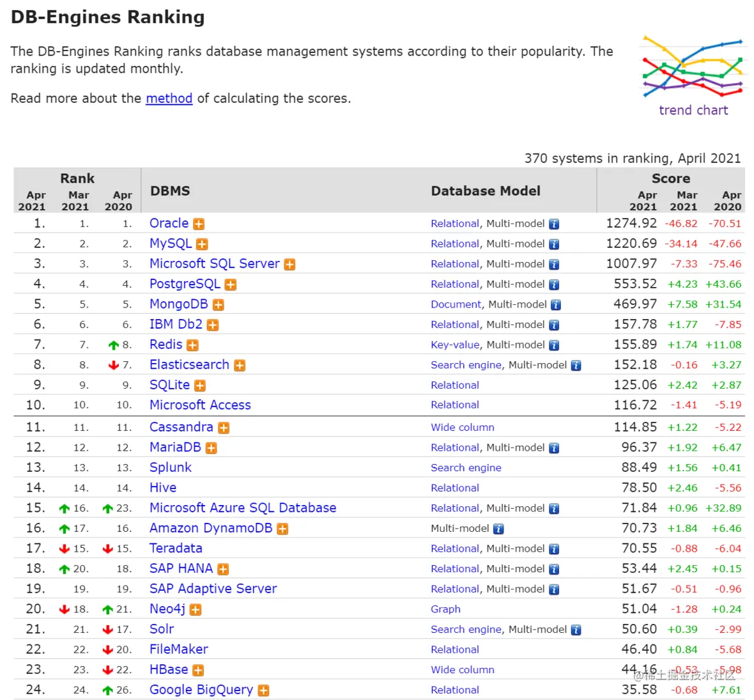Click plus icon next to Neo4j

(196, 610)
